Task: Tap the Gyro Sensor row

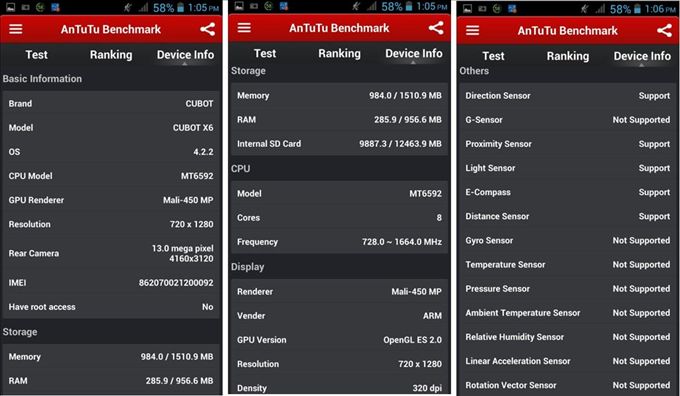Action: pyautogui.click(x=568, y=240)
